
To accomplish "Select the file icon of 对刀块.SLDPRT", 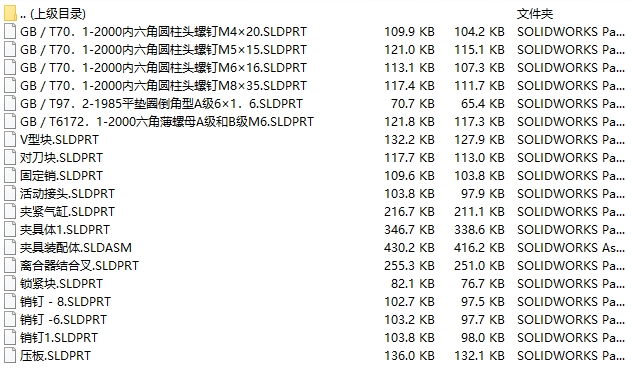I will [x=10, y=158].
